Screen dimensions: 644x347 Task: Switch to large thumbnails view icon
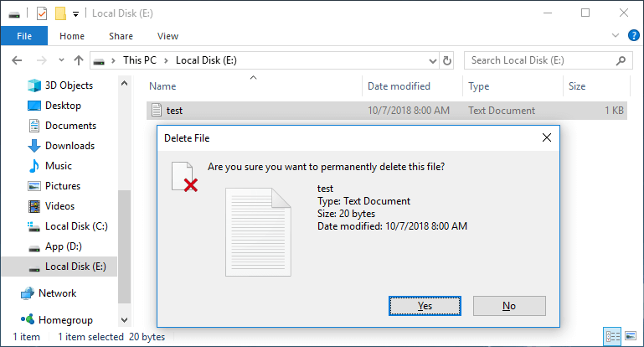[x=631, y=336]
